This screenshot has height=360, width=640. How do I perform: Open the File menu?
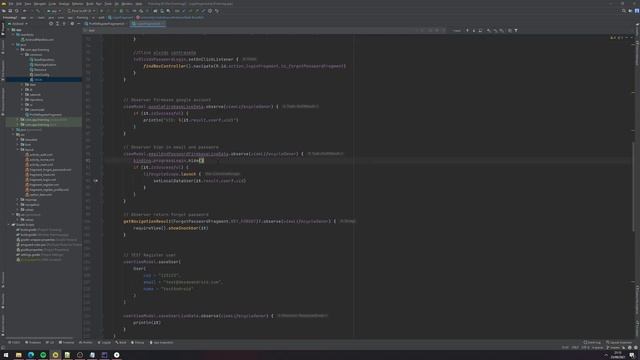click(11, 4)
